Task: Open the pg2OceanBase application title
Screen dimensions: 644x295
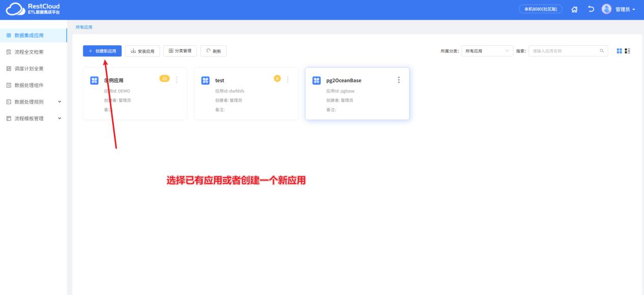Action: (x=344, y=80)
